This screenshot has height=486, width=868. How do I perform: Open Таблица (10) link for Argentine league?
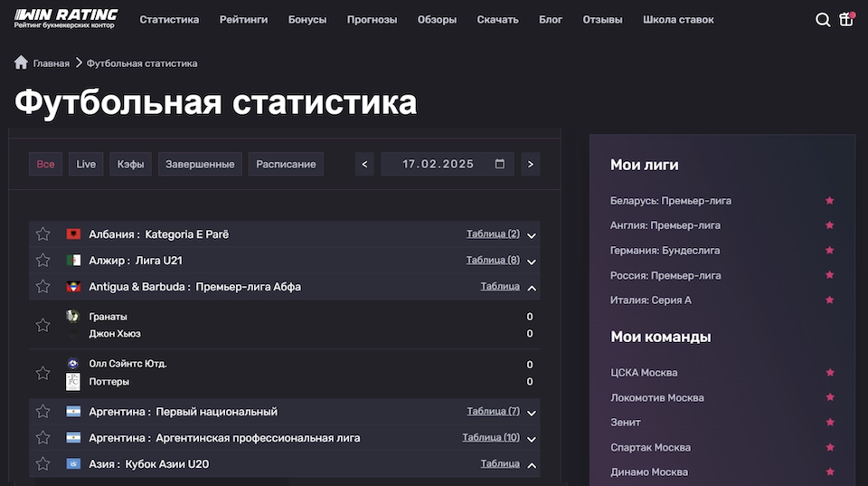491,438
